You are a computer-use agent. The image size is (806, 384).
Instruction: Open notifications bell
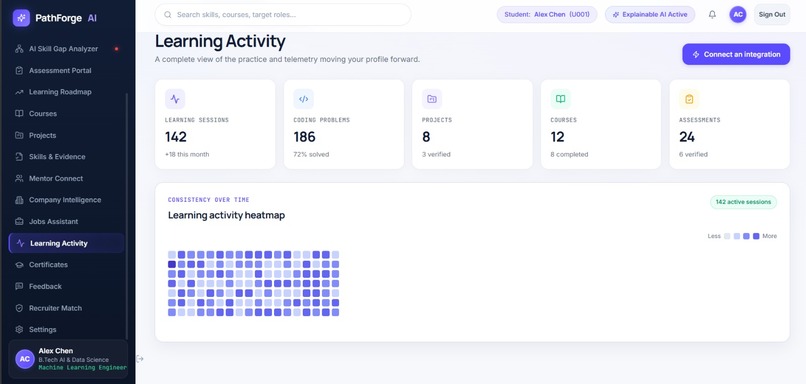[x=712, y=14]
